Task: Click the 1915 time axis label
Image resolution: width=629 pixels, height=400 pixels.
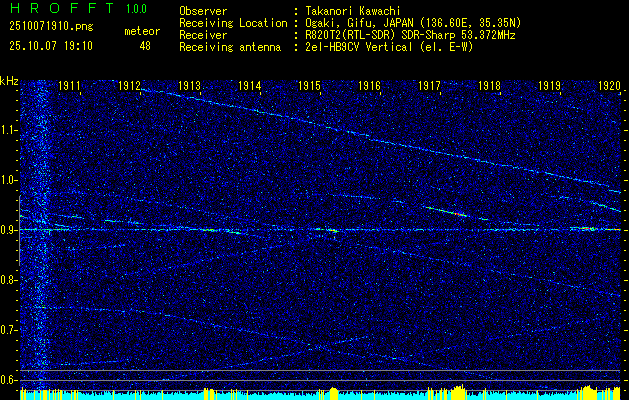Action: 309,85
